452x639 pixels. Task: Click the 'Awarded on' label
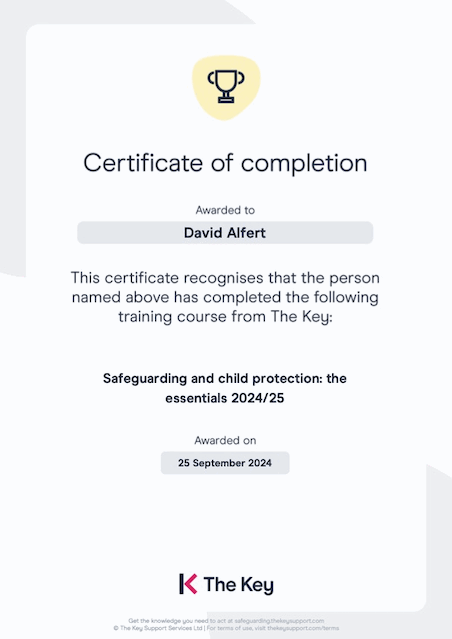point(225,441)
